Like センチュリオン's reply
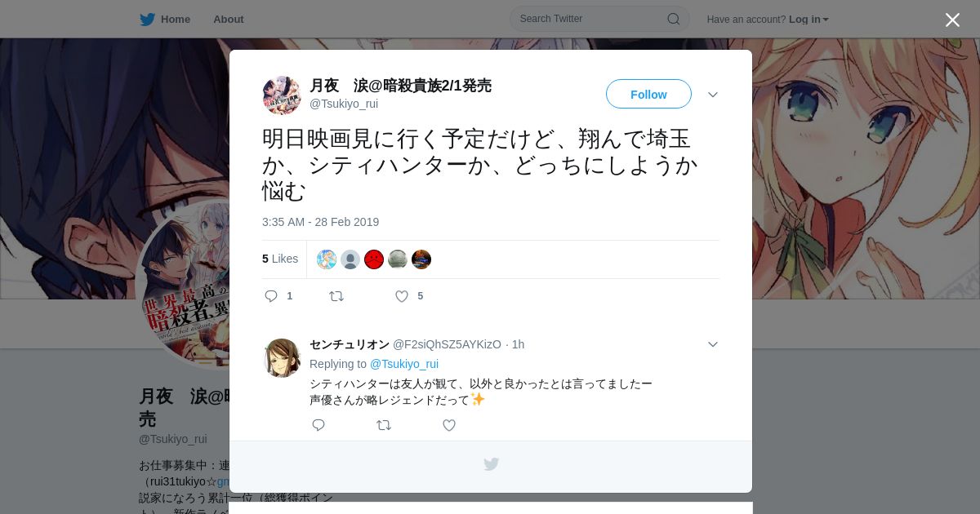 point(449,425)
